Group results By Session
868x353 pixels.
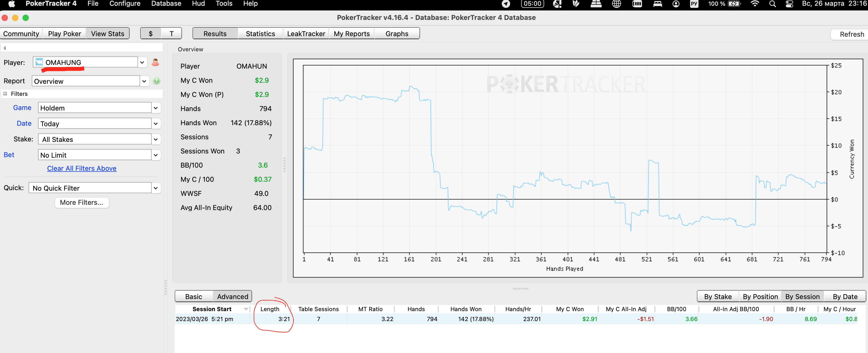802,296
